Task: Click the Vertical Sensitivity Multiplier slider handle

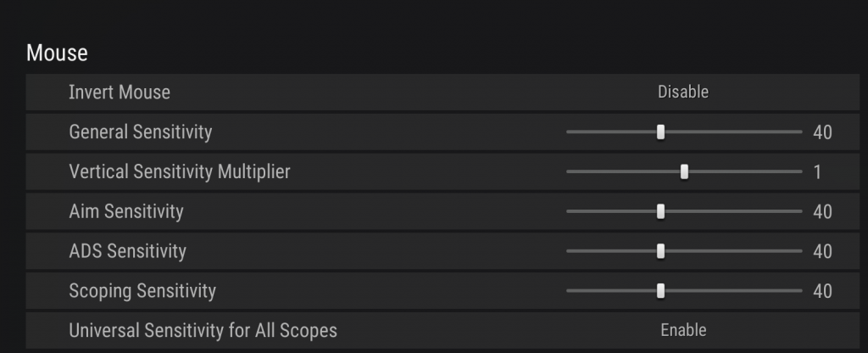Action: [684, 171]
